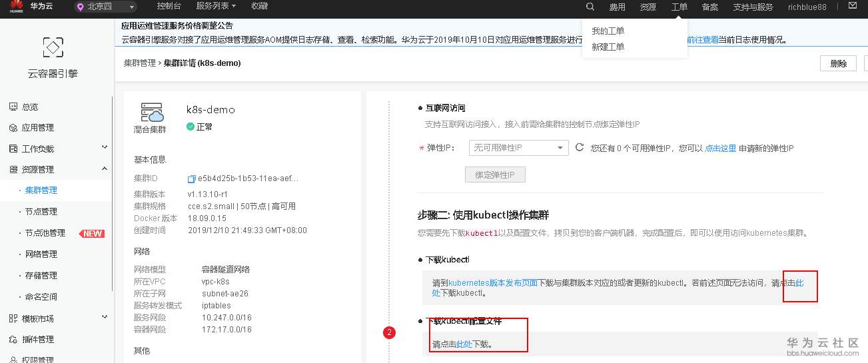Open 总览 in the sidebar

tap(31, 107)
